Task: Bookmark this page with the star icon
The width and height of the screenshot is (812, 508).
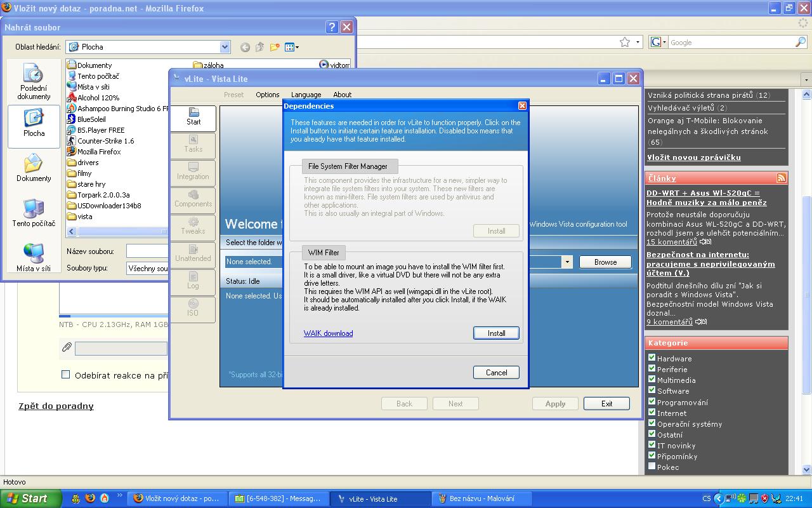Action: point(625,42)
